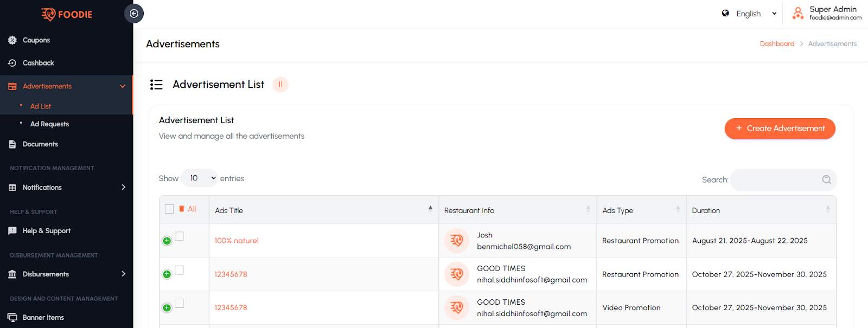Viewport: 868px width, 328px height.
Task: Open the Show entries count dropdown
Action: pyautogui.click(x=199, y=178)
